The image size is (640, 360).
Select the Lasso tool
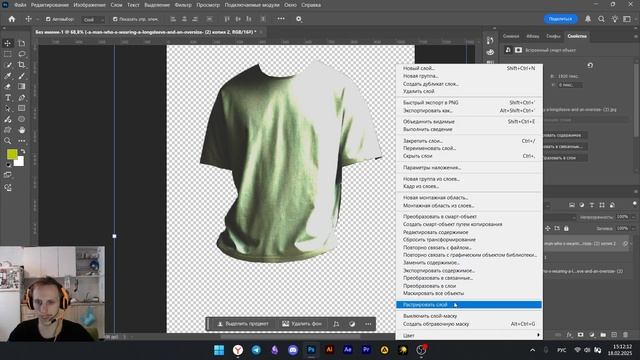click(x=22, y=54)
